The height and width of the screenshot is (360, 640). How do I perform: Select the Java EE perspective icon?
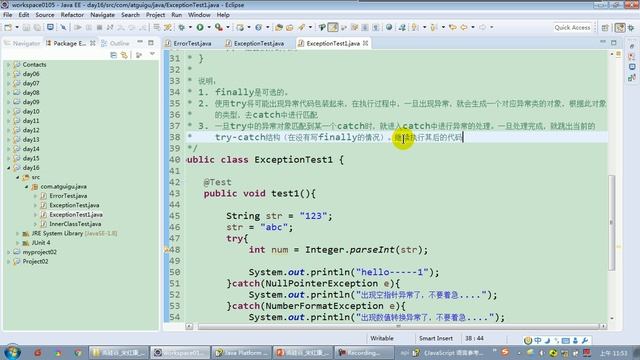point(620,28)
